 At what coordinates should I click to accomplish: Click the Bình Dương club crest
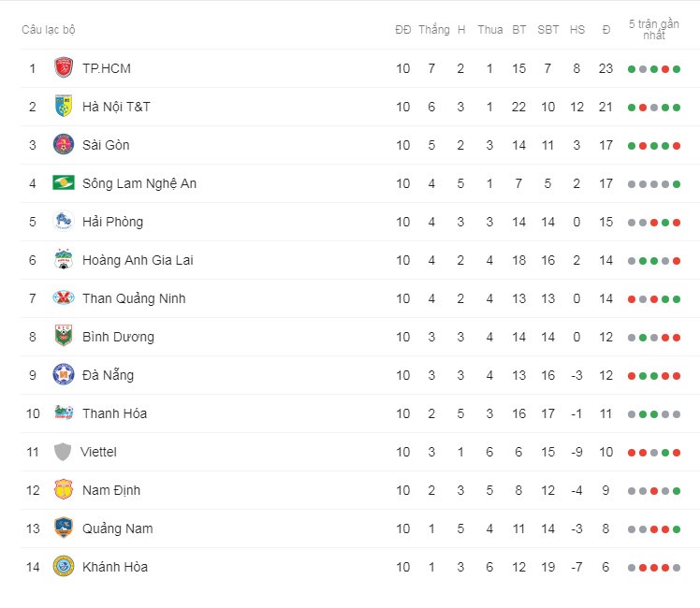pyautogui.click(x=64, y=336)
